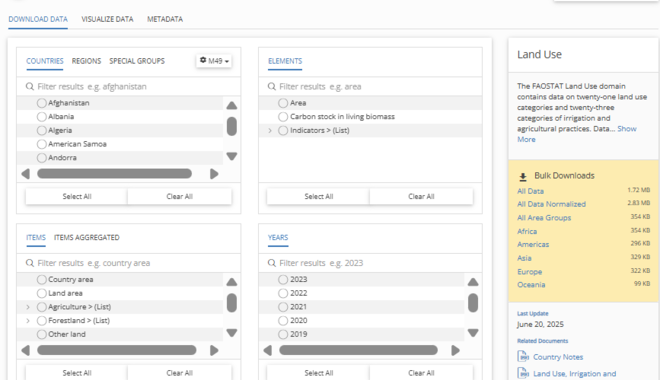The image size is (660, 380).
Task: Click right arrow under countries list
Action: tap(214, 174)
